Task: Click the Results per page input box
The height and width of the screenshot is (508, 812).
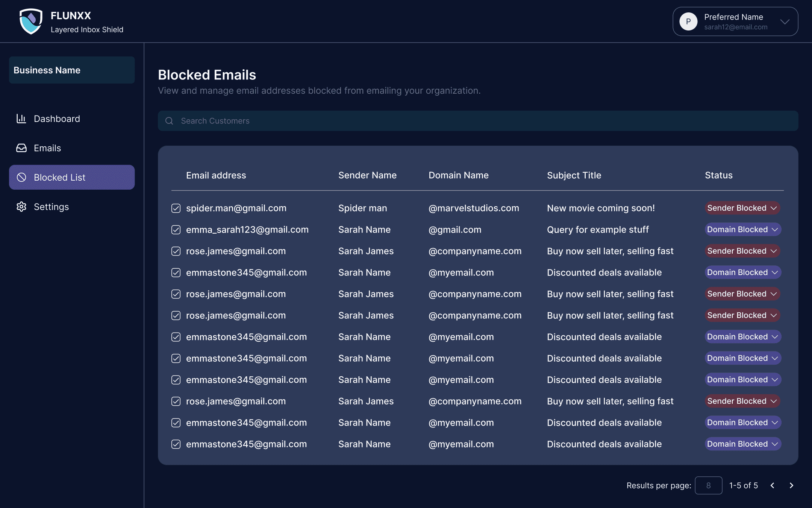Action: tap(708, 485)
